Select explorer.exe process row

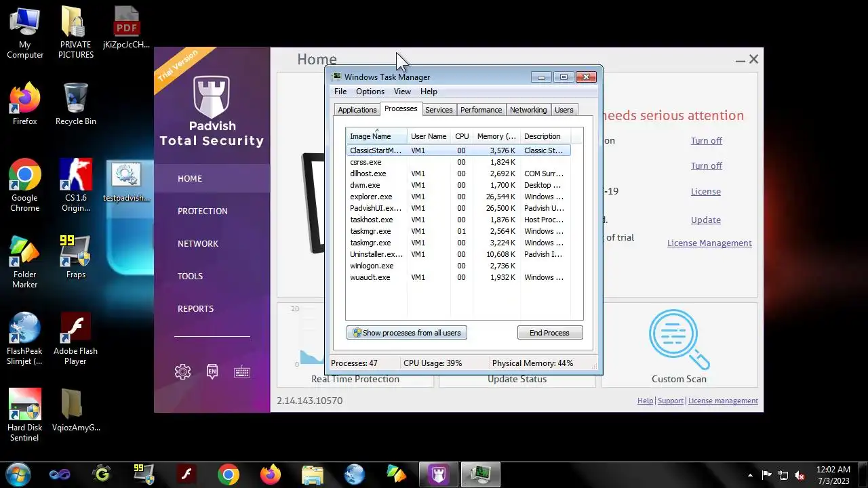(x=458, y=197)
